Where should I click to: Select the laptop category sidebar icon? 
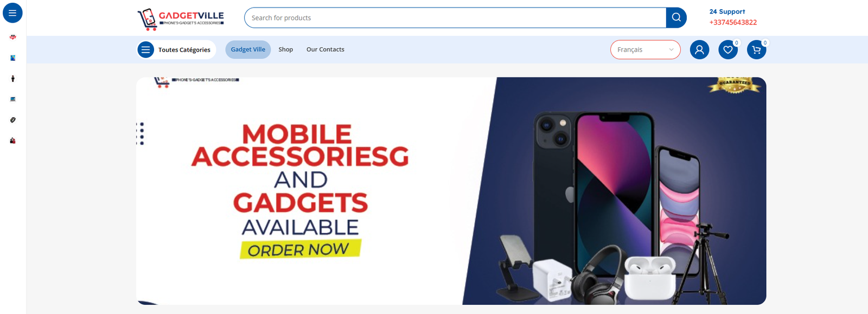coord(12,99)
